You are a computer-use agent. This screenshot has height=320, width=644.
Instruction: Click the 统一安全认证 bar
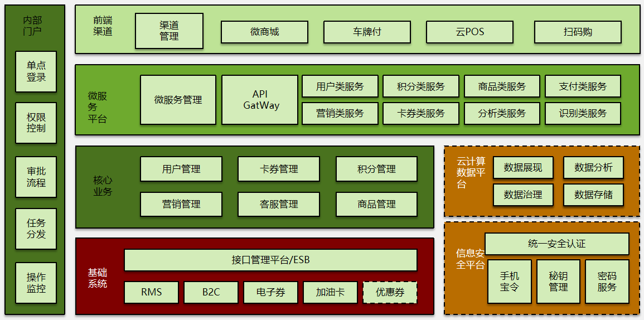click(x=556, y=244)
